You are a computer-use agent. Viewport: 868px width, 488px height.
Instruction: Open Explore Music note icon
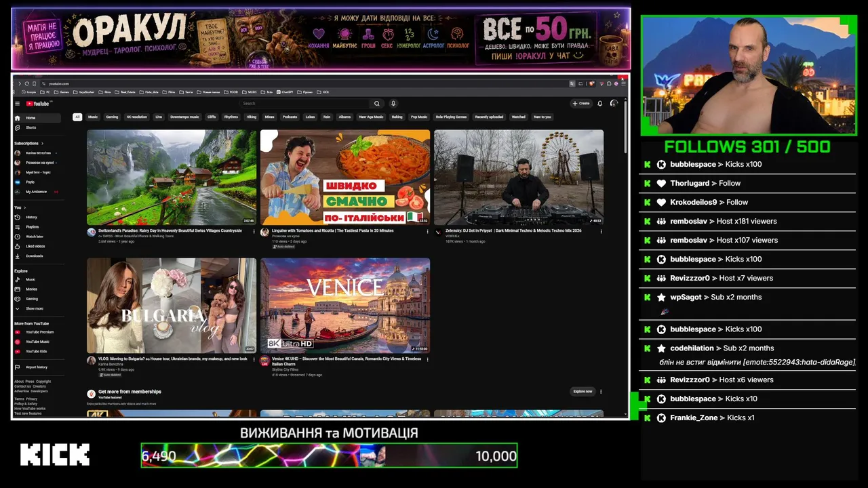pos(18,279)
